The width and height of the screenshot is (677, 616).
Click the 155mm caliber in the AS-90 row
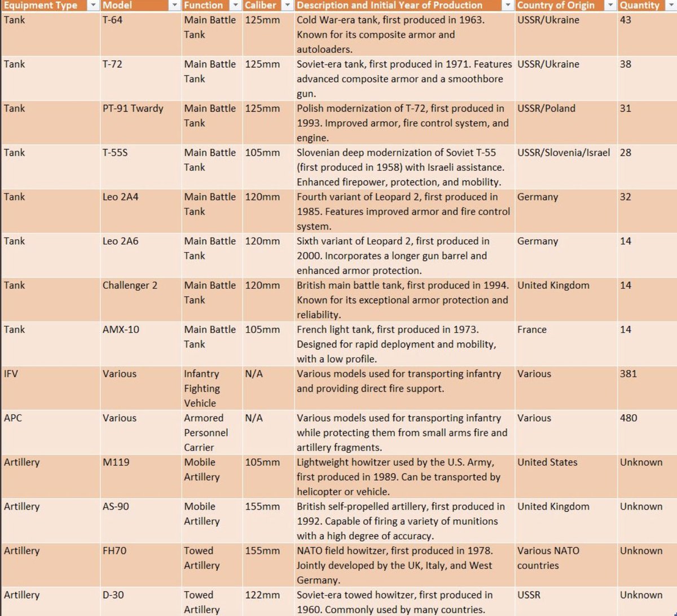[269, 521]
